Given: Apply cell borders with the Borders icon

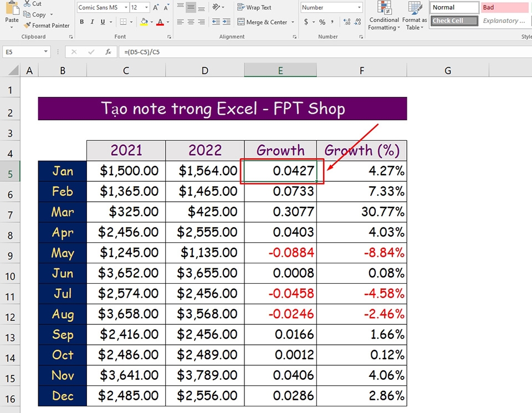Looking at the screenshot, I should [123, 22].
